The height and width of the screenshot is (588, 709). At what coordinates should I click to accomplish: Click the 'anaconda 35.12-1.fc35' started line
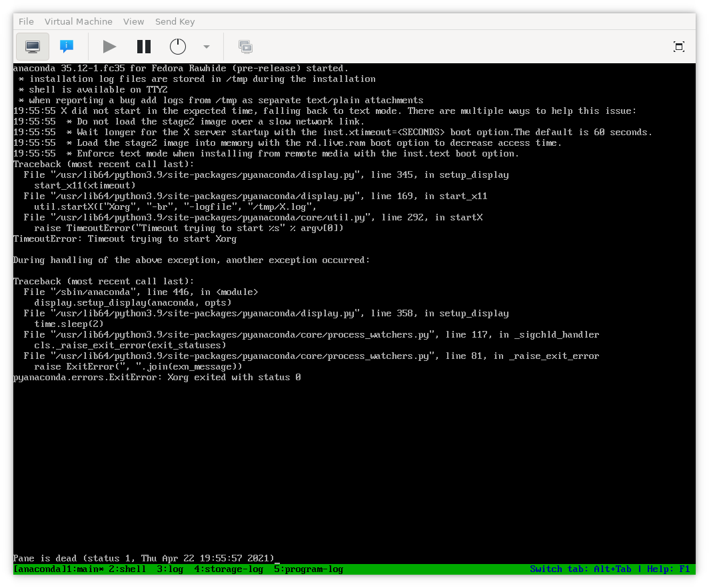tap(181, 68)
